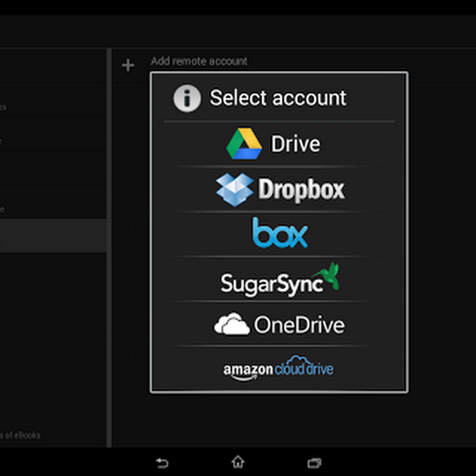The width and height of the screenshot is (476, 476).
Task: Choose Google Drive from the account list
Action: click(279, 144)
